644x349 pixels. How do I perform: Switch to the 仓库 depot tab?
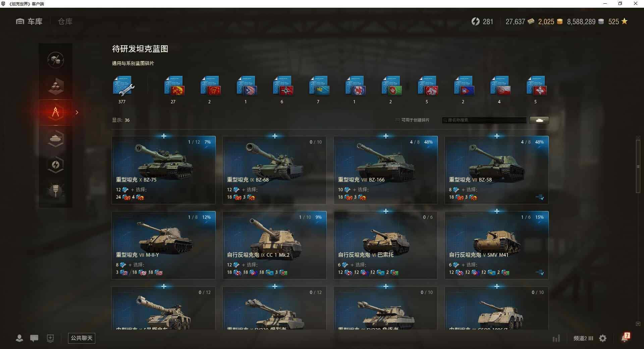65,21
